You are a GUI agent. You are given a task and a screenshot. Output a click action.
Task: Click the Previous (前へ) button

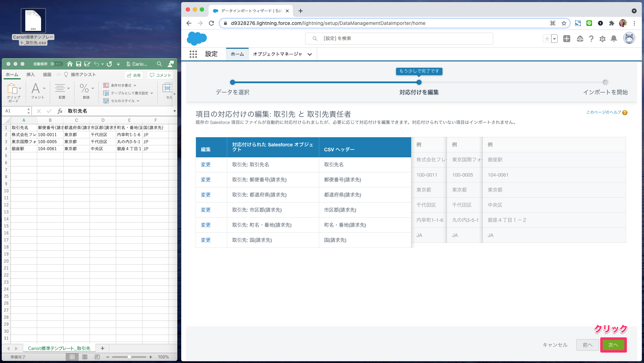click(587, 345)
